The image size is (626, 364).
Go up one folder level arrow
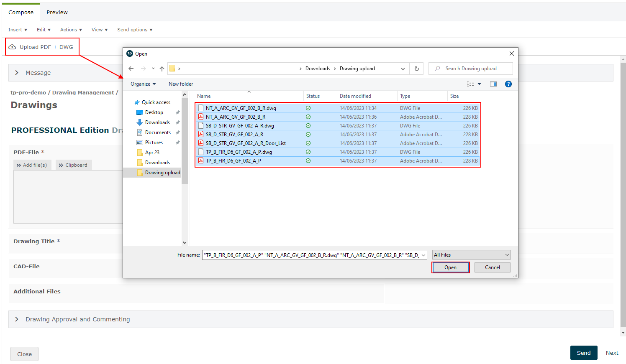click(162, 69)
